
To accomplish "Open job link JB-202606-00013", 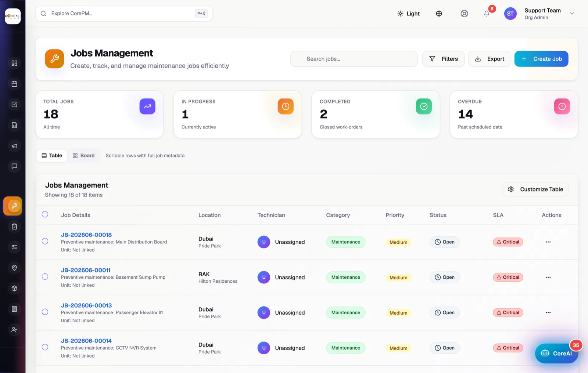I will tap(86, 305).
